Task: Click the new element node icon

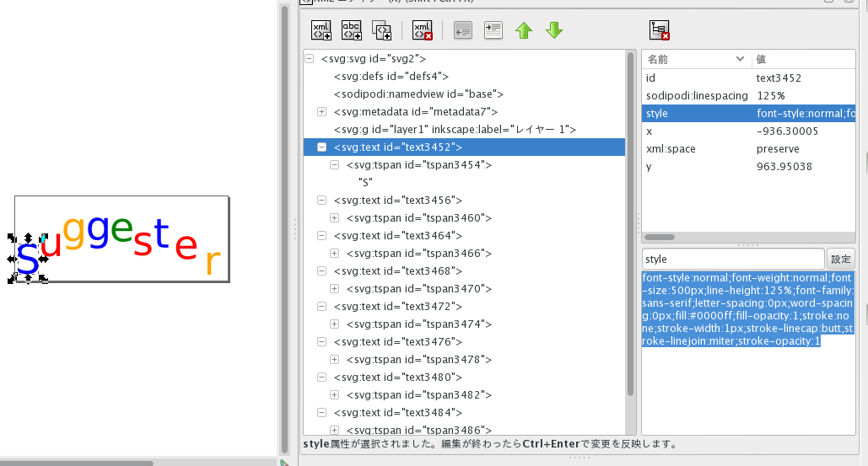Action: [321, 30]
